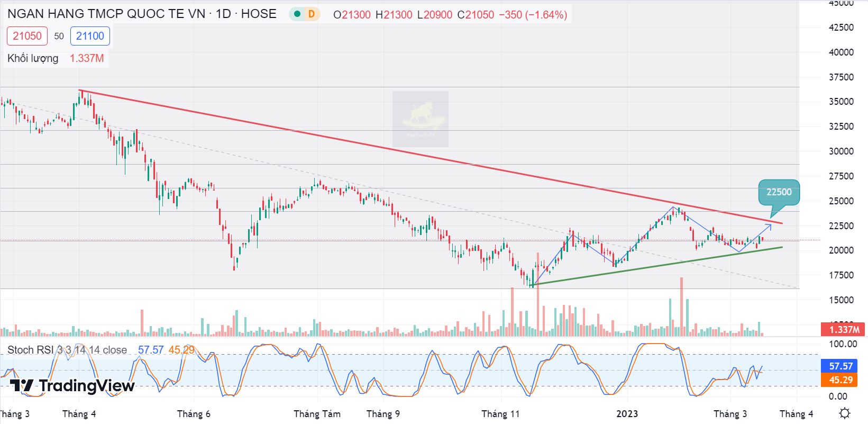This screenshot has height=424, width=868.
Task: Open the Khối lượng volume legend
Action: pyautogui.click(x=33, y=58)
